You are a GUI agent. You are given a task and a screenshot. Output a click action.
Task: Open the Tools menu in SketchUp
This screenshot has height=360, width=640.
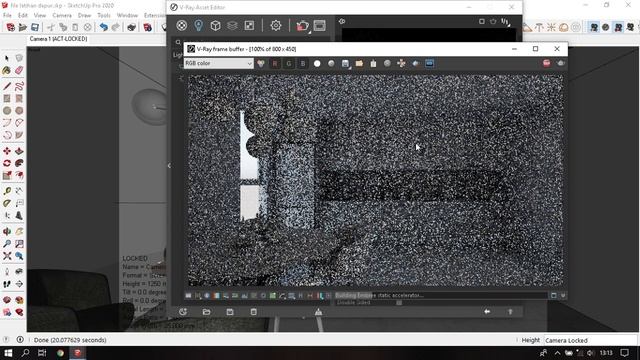click(104, 16)
